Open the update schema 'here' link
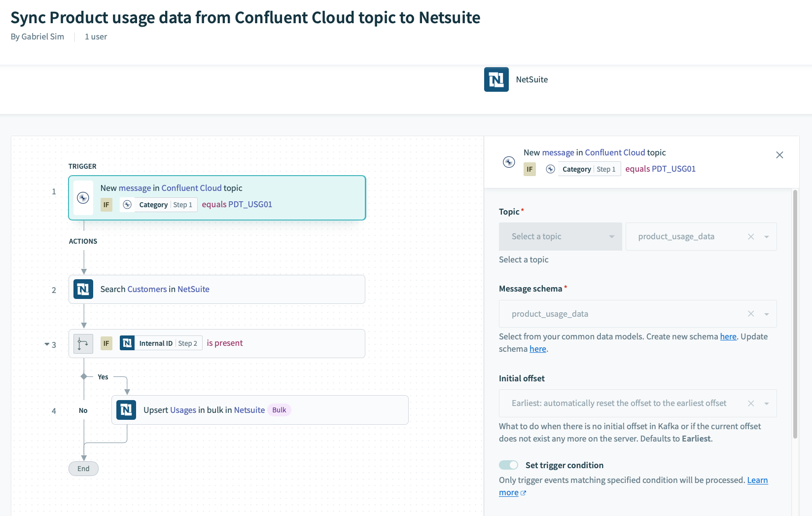The width and height of the screenshot is (812, 516). tap(538, 349)
